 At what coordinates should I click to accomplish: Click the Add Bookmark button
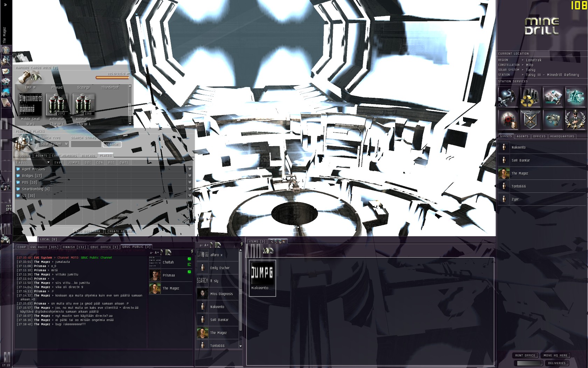(x=88, y=231)
